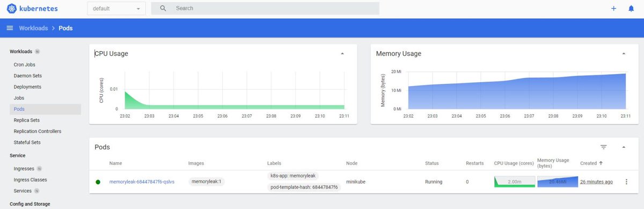Viewport: 644px width, 209px height.
Task: Open the Services sidebar item
Action: [23, 191]
